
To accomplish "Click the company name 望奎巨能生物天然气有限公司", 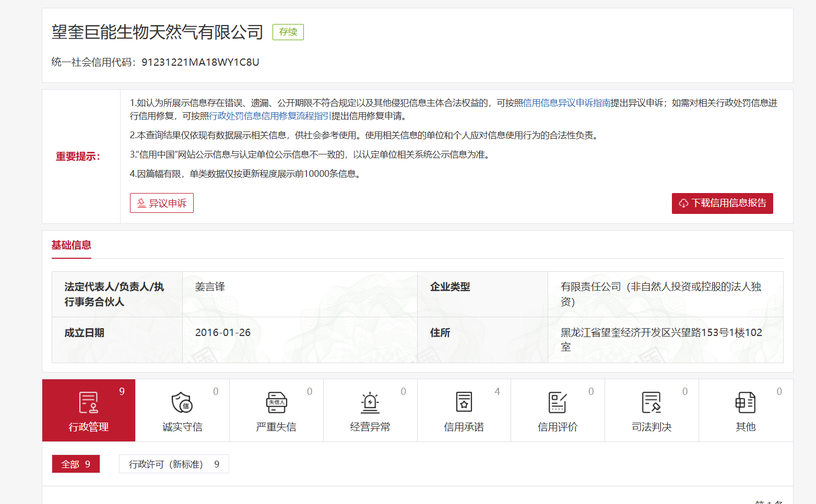I will (157, 32).
